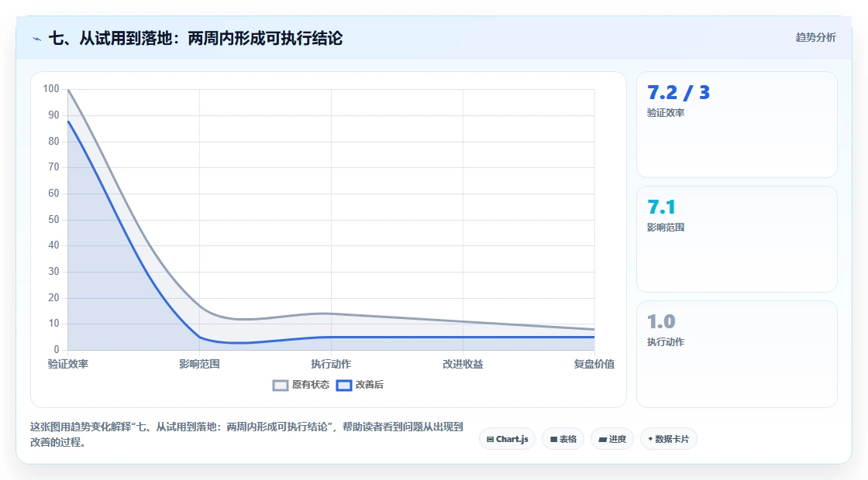This screenshot has width=868, height=480.
Task: Select the Chart.js tag chip
Action: (x=507, y=439)
